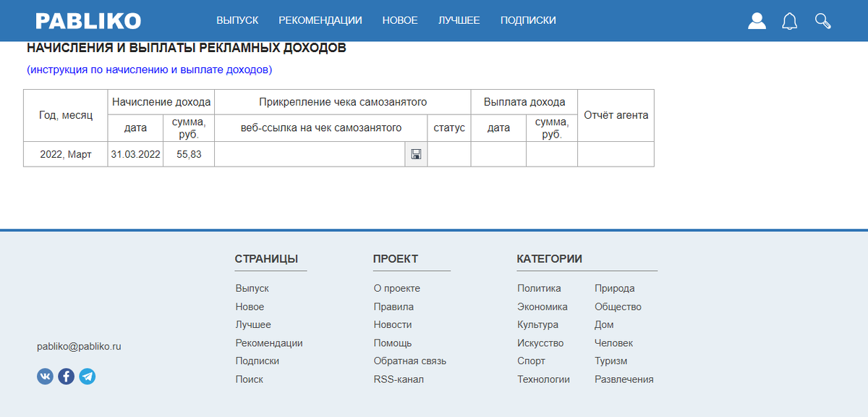Switch to Новое in the header menu
Image resolution: width=868 pixels, height=417 pixels.
pyautogui.click(x=400, y=20)
